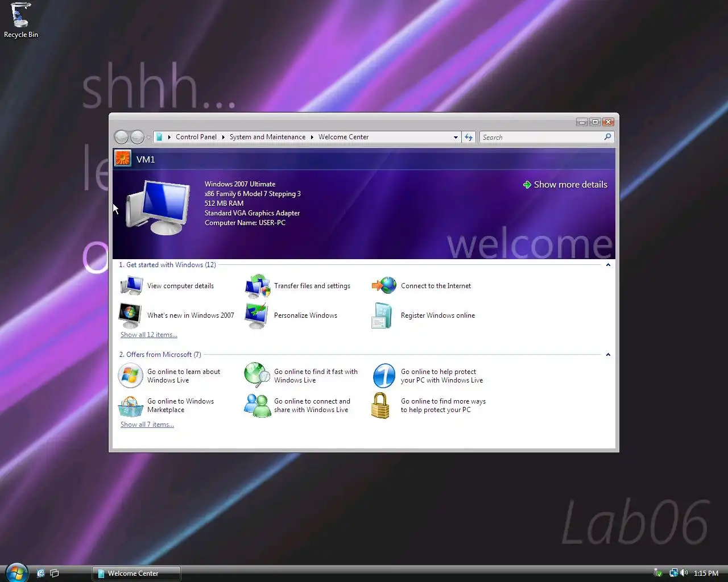This screenshot has height=582, width=728.
Task: Click the large computer monitor image
Action: pyautogui.click(x=158, y=207)
